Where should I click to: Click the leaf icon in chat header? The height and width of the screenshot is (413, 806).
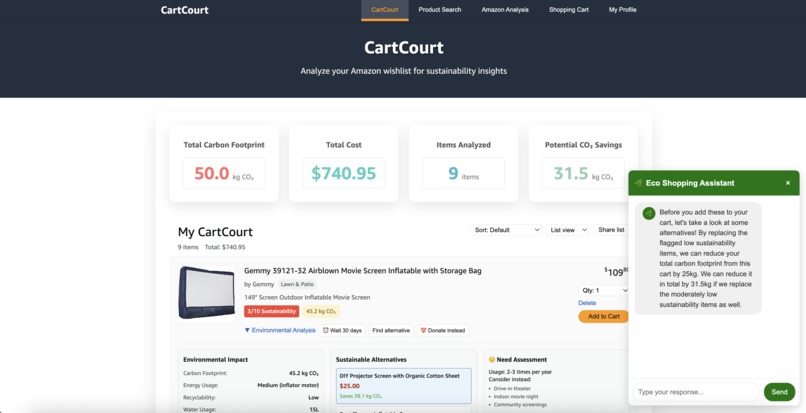tap(638, 183)
